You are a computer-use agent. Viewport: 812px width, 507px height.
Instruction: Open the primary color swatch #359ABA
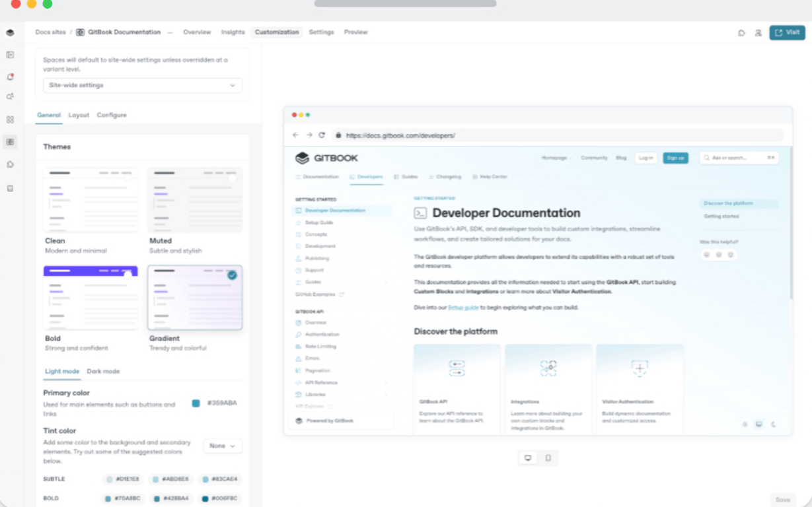point(196,403)
